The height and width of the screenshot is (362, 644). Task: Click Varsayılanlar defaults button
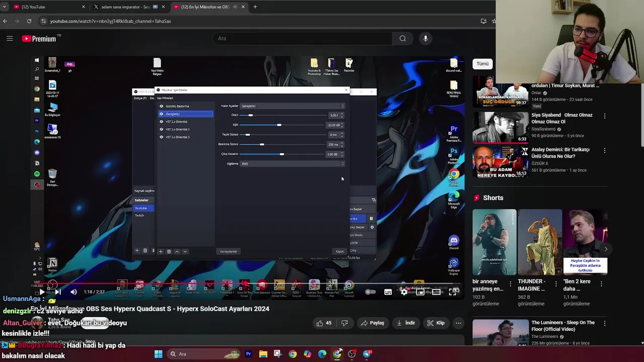[x=228, y=251]
